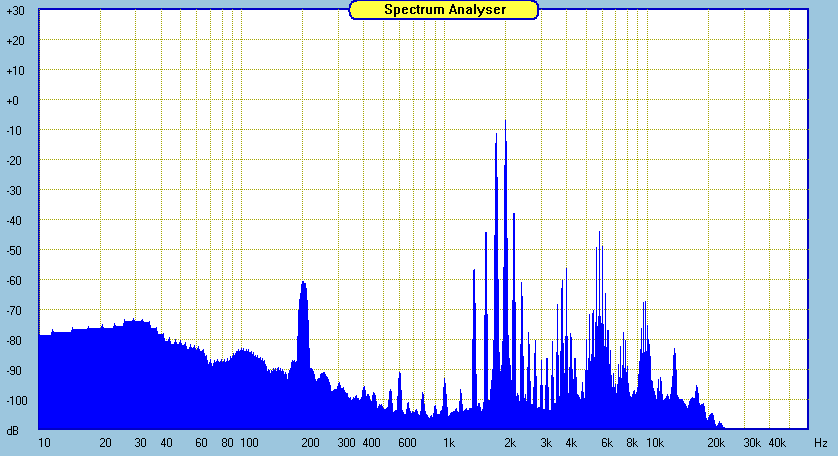Select the -20 dB axis label
Screen dimensions: 838x456
pyautogui.click(x=15, y=160)
